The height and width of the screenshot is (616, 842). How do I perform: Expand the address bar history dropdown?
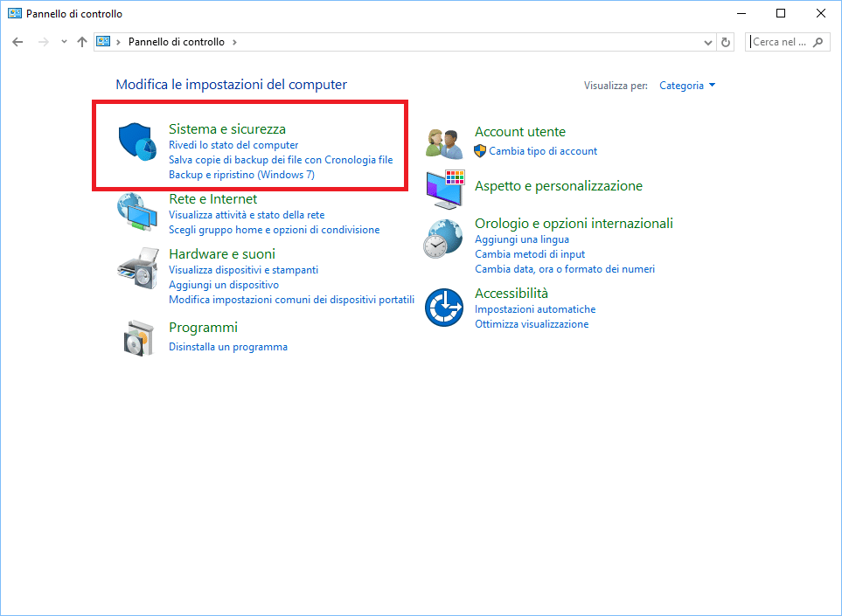(707, 43)
